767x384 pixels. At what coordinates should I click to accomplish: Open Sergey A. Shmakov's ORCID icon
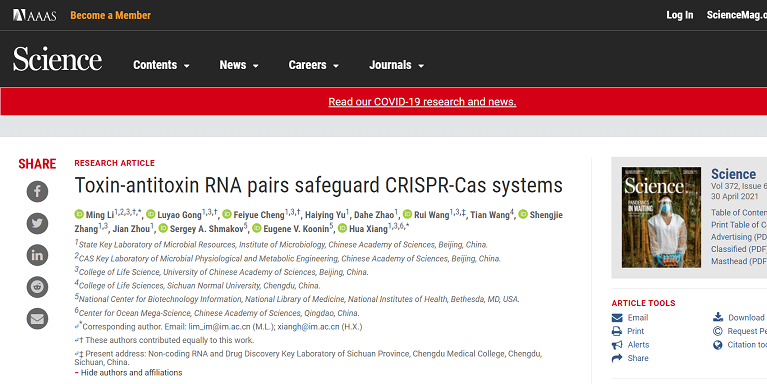click(163, 228)
